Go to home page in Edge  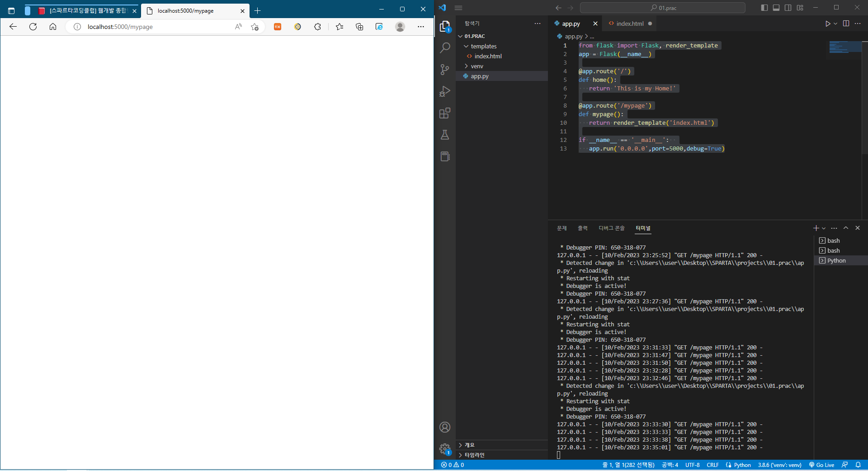[53, 27]
